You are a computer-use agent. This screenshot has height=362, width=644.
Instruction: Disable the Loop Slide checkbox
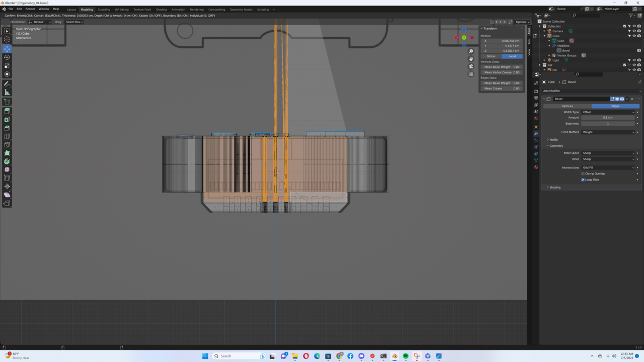coord(583,179)
